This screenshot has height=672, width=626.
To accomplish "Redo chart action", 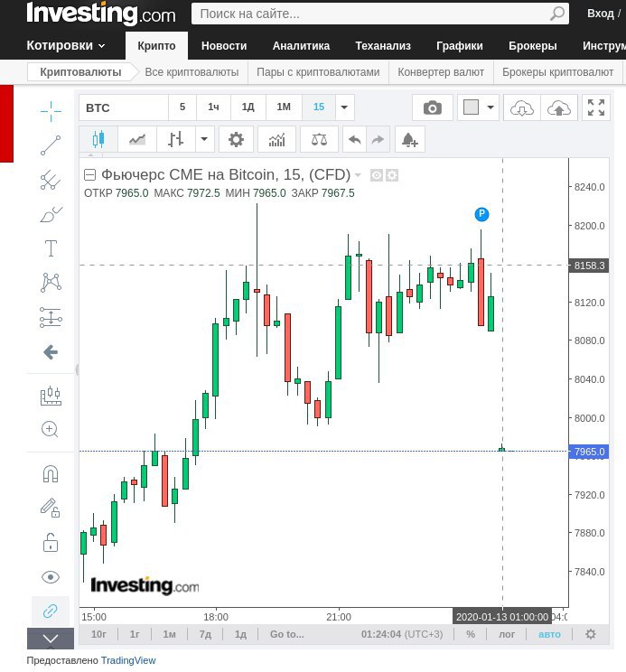I will coord(378,139).
